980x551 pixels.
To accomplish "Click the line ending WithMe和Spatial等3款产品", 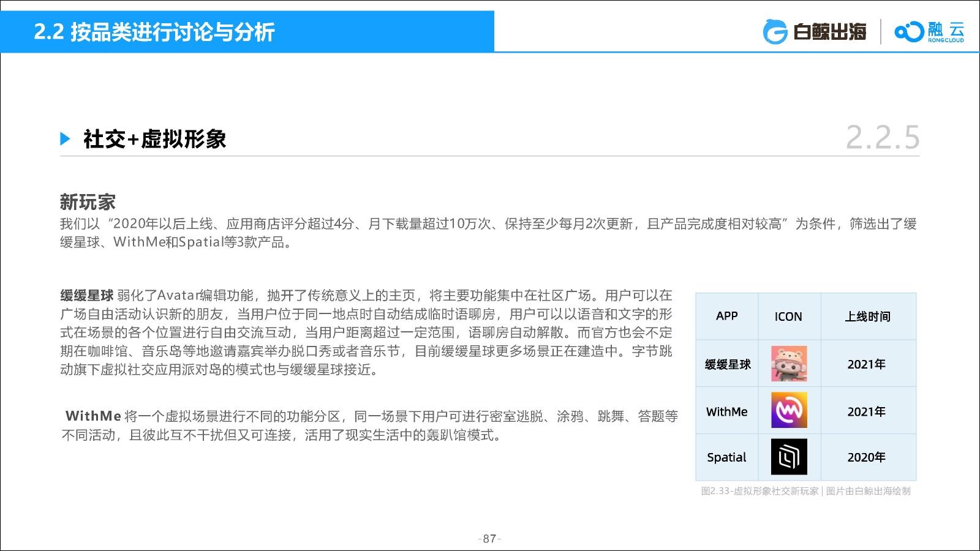I will 178,242.
